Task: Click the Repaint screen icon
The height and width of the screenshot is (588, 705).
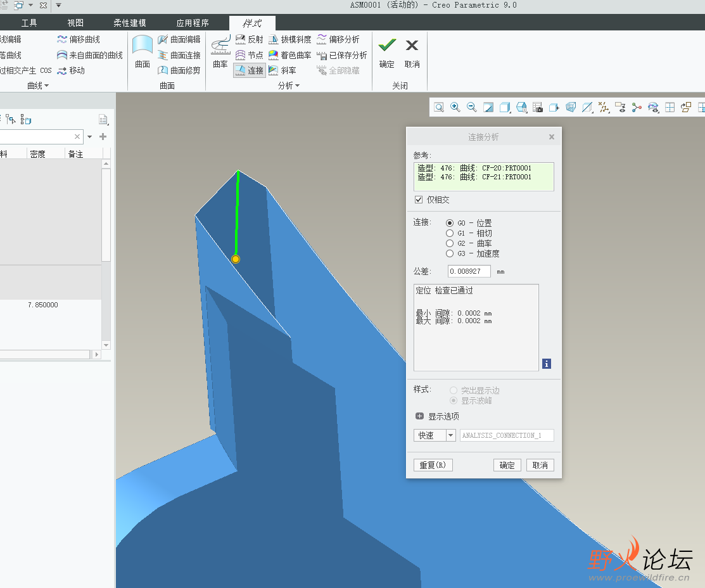Action: click(x=488, y=107)
